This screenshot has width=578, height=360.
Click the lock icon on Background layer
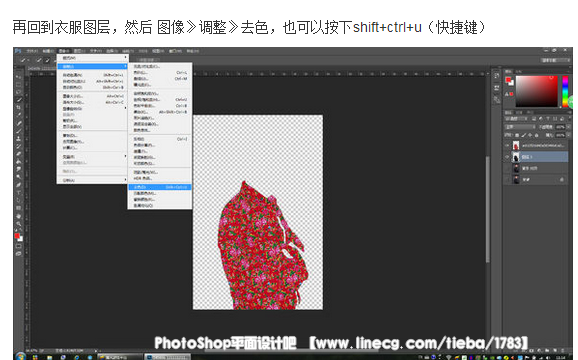562,179
